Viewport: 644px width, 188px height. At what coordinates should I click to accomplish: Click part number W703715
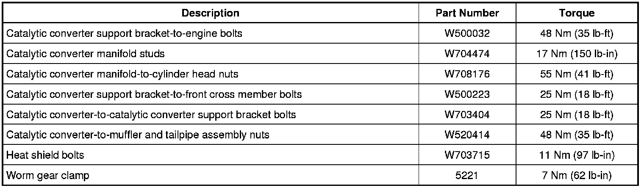(x=467, y=155)
